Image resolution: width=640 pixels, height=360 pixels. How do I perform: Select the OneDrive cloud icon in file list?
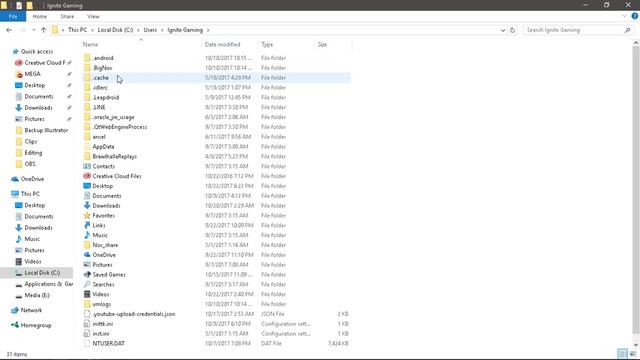pyautogui.click(x=87, y=255)
